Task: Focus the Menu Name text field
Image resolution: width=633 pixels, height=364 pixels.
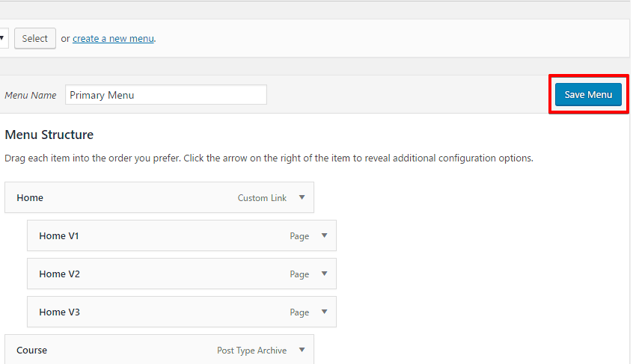Action: 165,95
